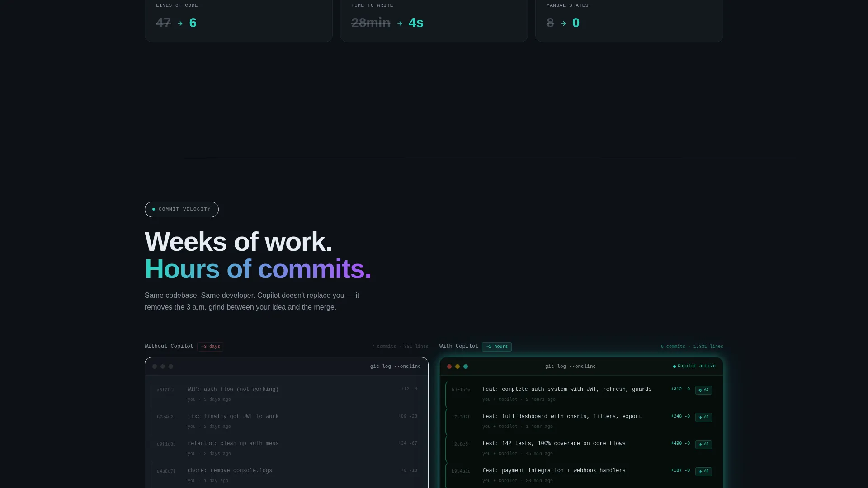Select commit hash h4e1b9a

tap(461, 390)
